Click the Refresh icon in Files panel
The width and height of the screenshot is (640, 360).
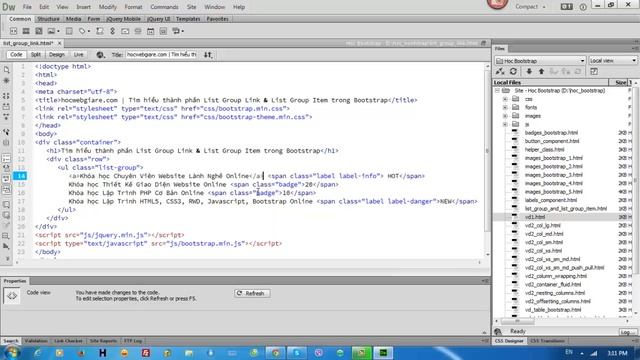click(513, 71)
